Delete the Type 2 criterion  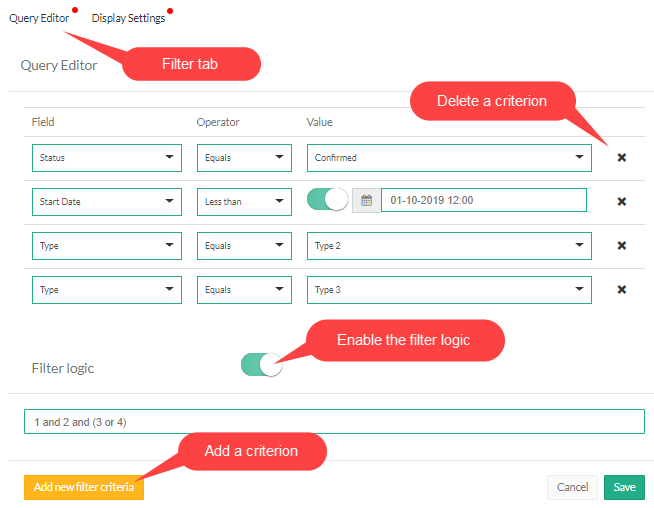point(621,246)
